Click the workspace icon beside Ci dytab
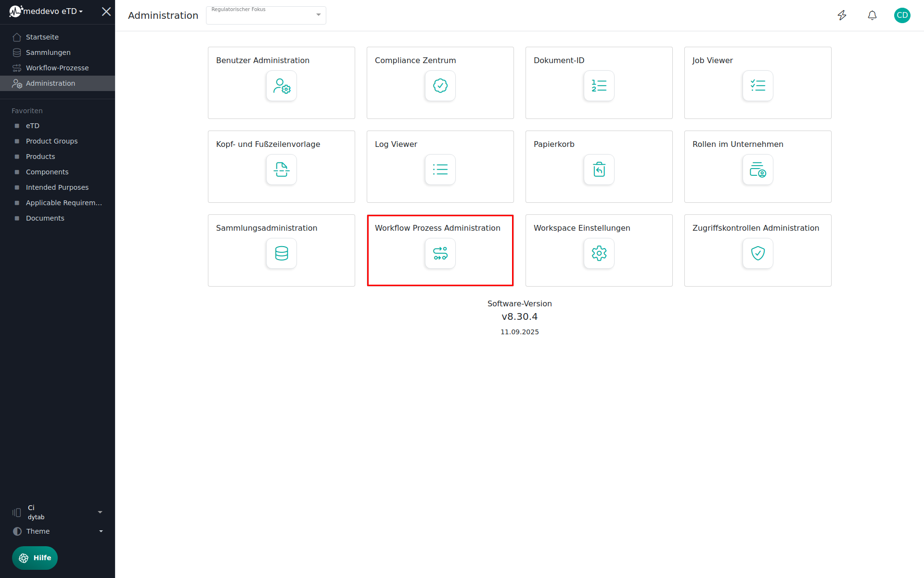This screenshot has width=924, height=578. coord(17,512)
